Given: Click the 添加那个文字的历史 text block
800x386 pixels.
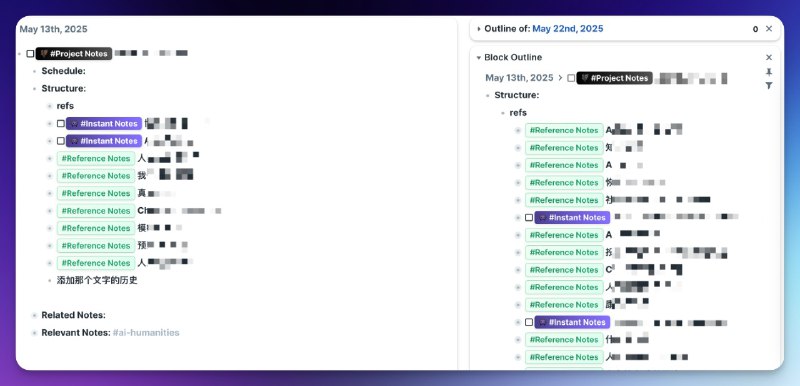Looking at the screenshot, I should [x=97, y=280].
